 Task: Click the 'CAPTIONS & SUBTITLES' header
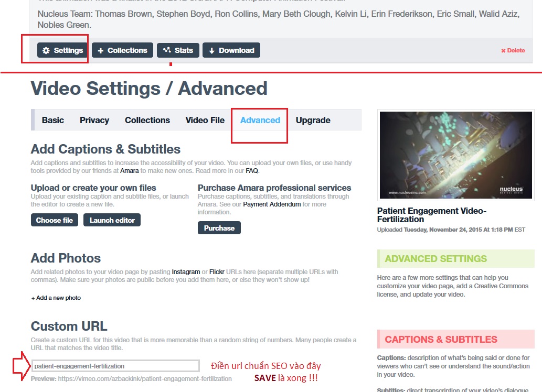tap(441, 340)
